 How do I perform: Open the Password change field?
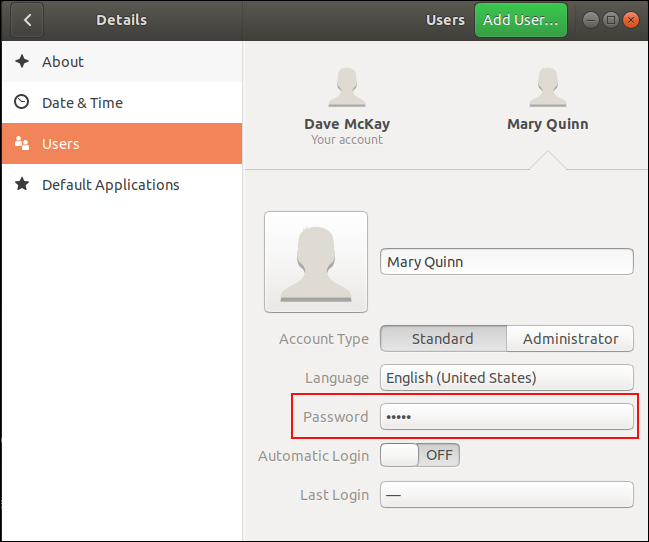(x=506, y=417)
